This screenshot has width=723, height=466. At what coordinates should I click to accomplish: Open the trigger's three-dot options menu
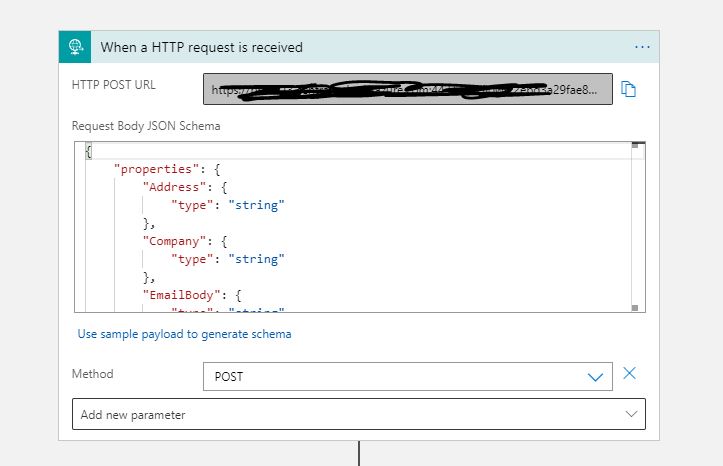[x=642, y=47]
